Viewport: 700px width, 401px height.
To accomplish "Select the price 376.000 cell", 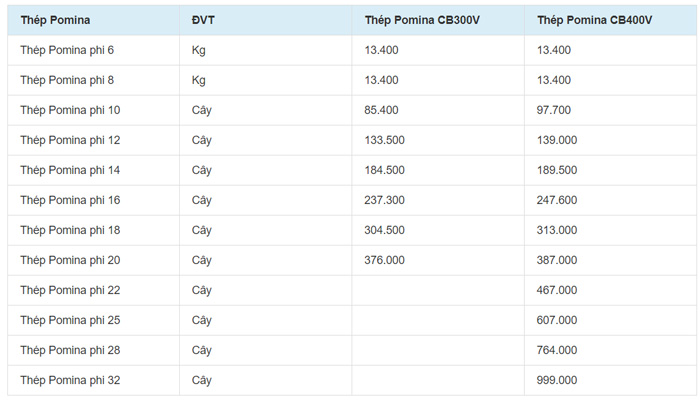I will pyautogui.click(x=385, y=260).
